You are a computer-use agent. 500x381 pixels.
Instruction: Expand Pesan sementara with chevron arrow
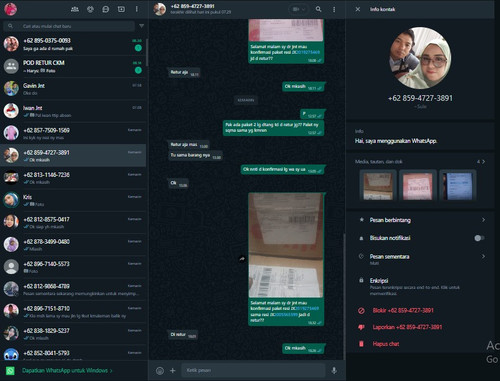pos(483,256)
